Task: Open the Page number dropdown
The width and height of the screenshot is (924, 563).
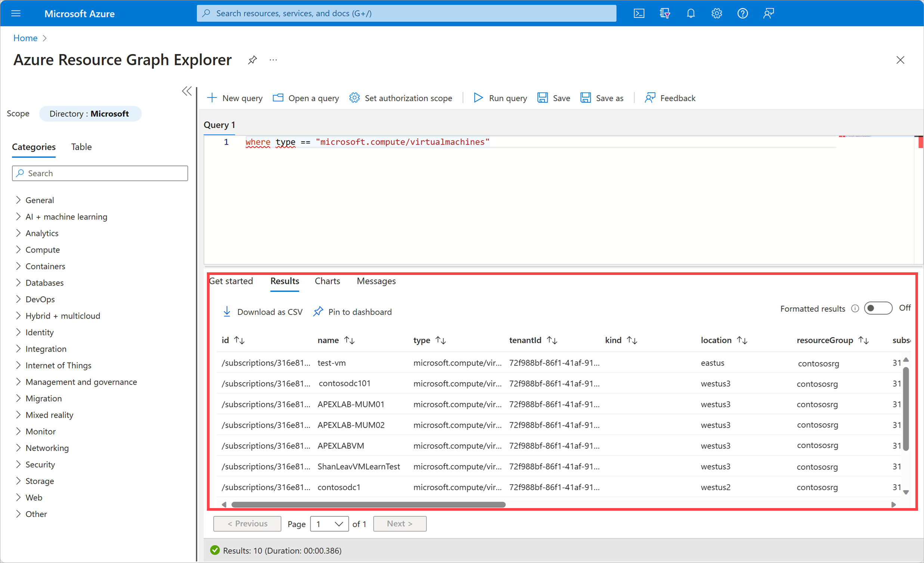Action: (329, 524)
